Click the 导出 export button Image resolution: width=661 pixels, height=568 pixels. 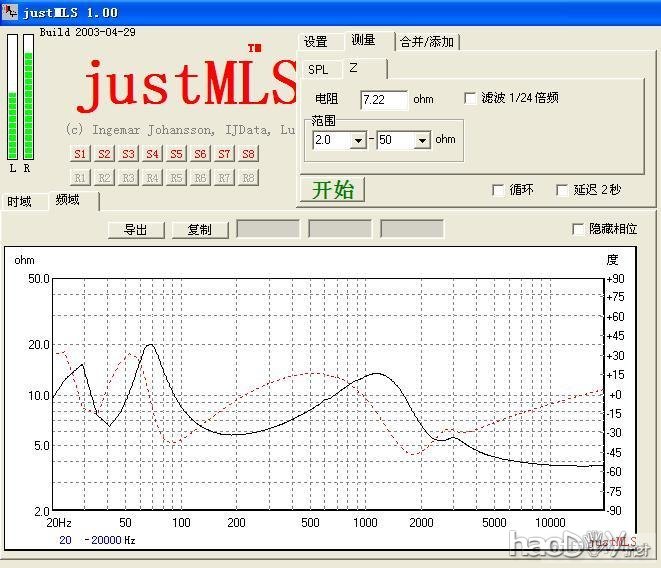136,230
